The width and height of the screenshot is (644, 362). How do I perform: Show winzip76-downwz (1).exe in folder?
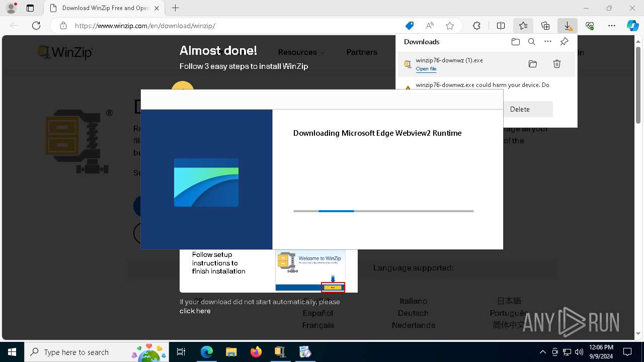pos(533,64)
